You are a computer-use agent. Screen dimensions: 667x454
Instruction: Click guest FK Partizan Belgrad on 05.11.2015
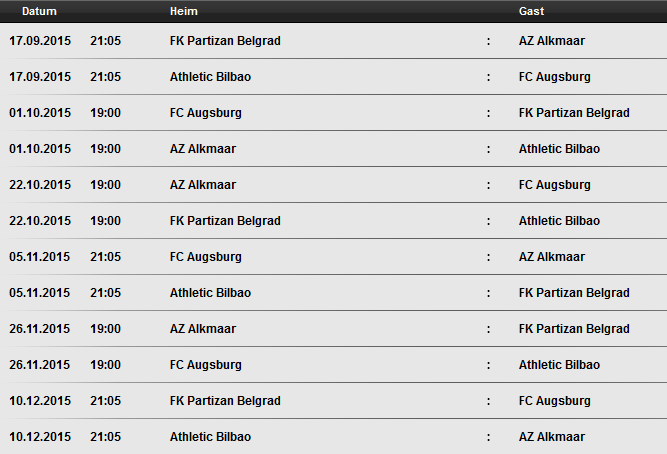click(574, 293)
